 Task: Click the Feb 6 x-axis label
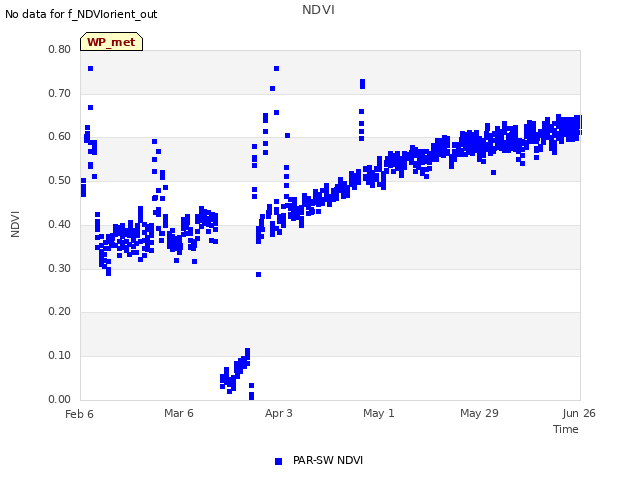point(79,414)
